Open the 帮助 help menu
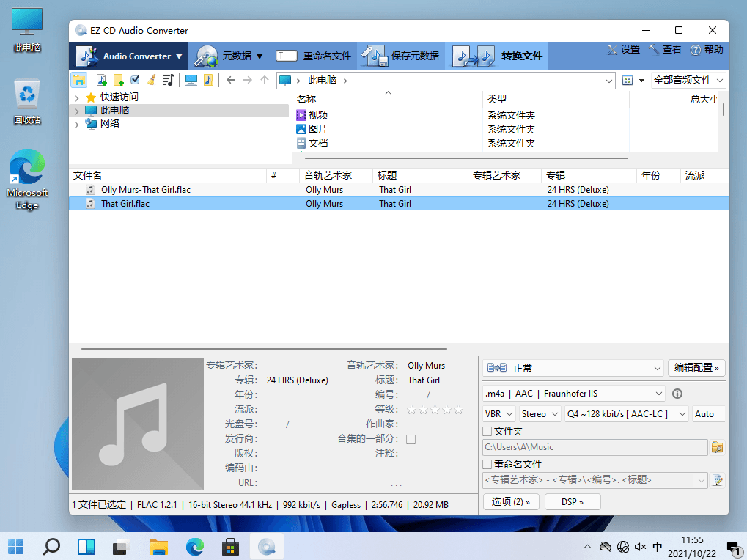The height and width of the screenshot is (560, 747). click(x=707, y=50)
